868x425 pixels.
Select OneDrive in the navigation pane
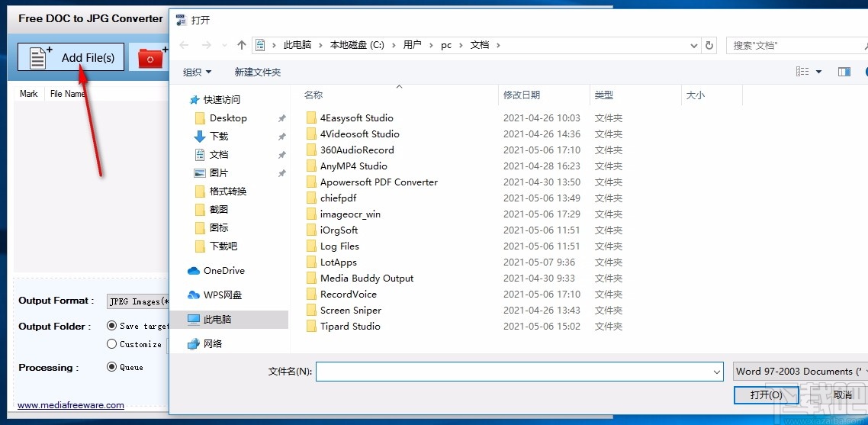point(223,270)
